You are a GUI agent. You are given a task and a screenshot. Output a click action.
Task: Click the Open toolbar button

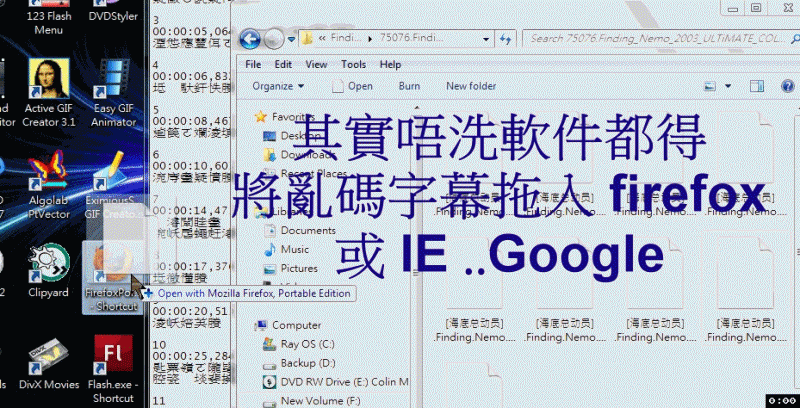pyautogui.click(x=353, y=86)
